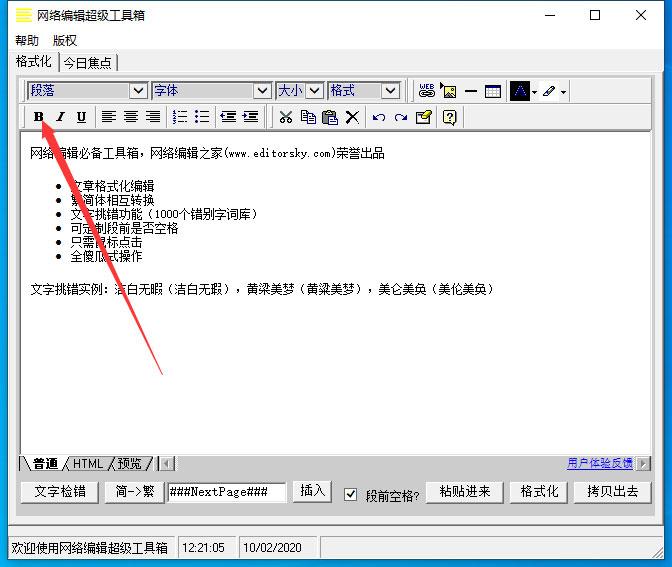This screenshot has width=672, height=567.
Task: Insert numbered list icon
Action: pos(180,117)
